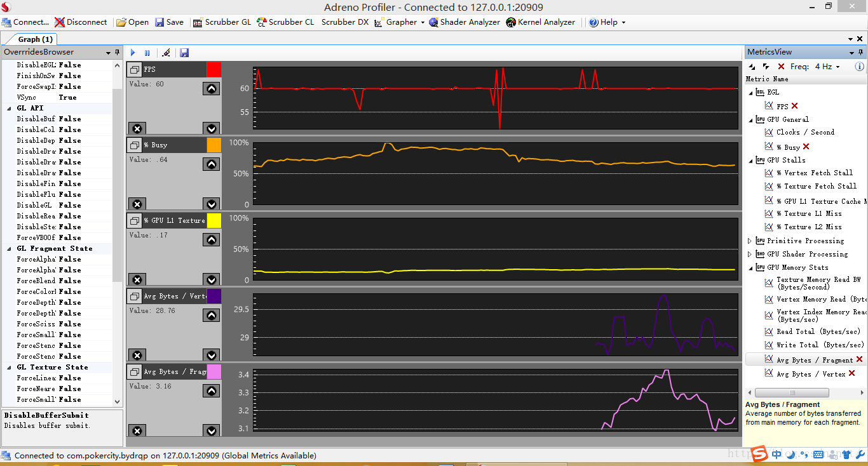Remove % Busy metric via its red X

[x=806, y=147]
